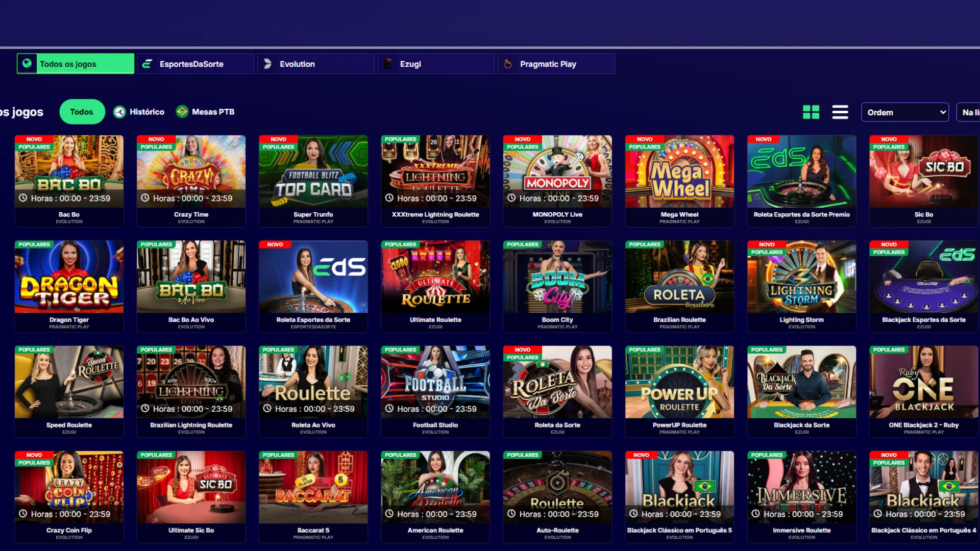Open the Brazilian Roulette thumbnail

(x=679, y=277)
